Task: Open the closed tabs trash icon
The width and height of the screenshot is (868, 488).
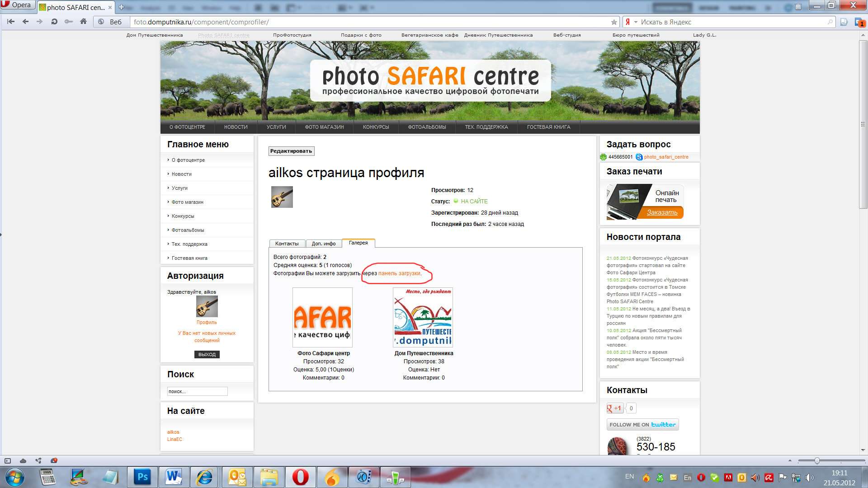Action: tap(798, 7)
